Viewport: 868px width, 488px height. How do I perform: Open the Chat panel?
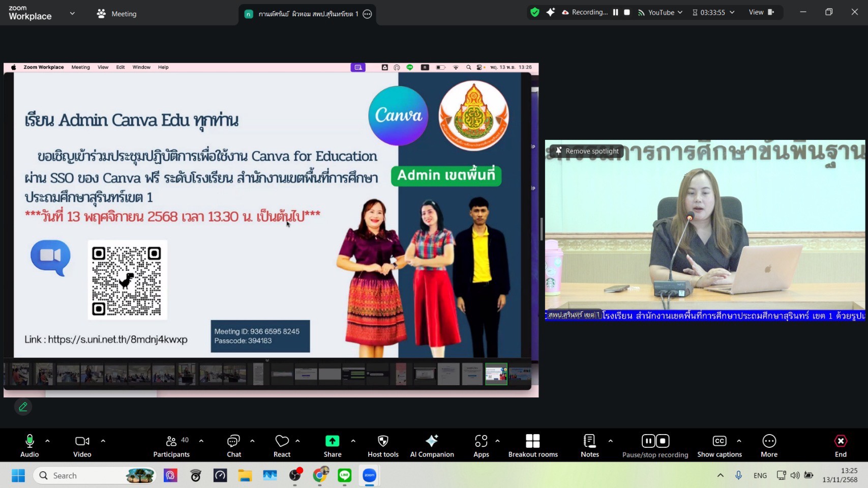click(x=233, y=445)
